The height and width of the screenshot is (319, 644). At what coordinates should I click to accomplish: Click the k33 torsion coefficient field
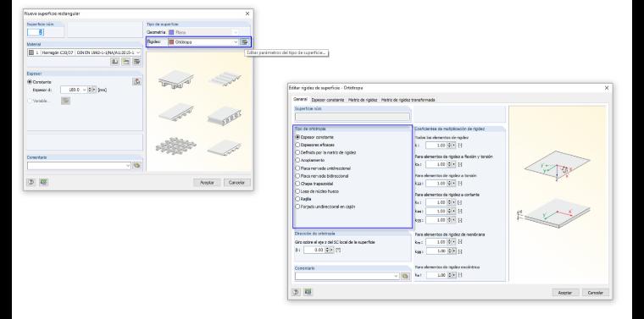(436, 184)
